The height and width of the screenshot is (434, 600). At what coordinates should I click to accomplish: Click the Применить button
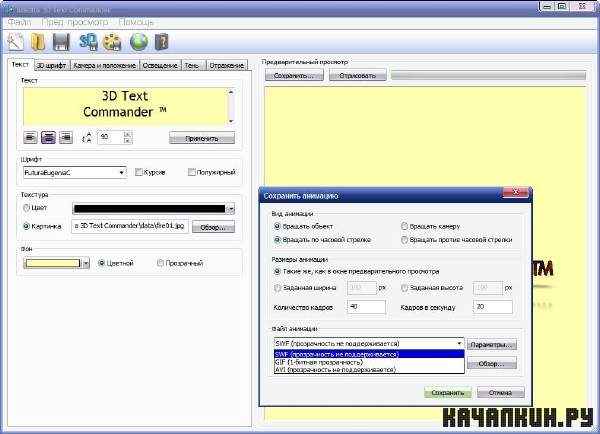pos(202,138)
